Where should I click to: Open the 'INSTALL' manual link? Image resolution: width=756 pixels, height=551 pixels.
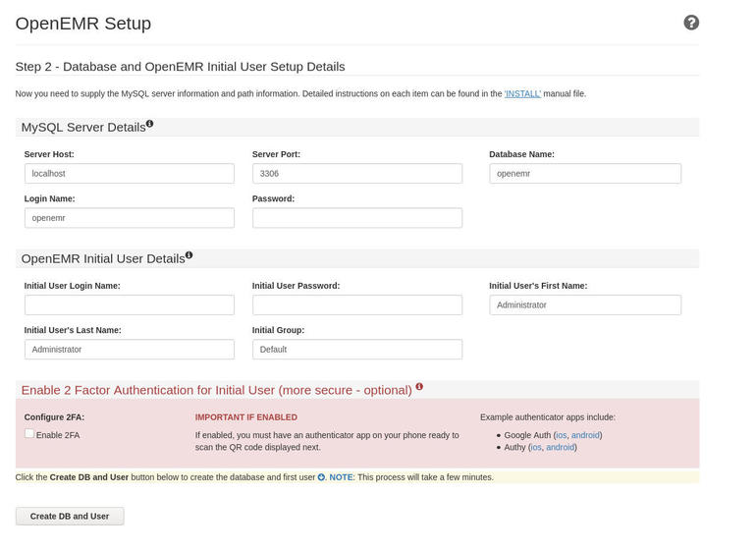522,93
